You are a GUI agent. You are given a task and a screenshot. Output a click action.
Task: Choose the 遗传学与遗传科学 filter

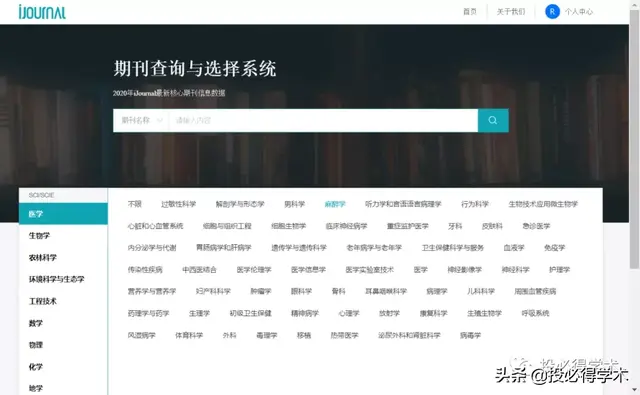pyautogui.click(x=299, y=248)
